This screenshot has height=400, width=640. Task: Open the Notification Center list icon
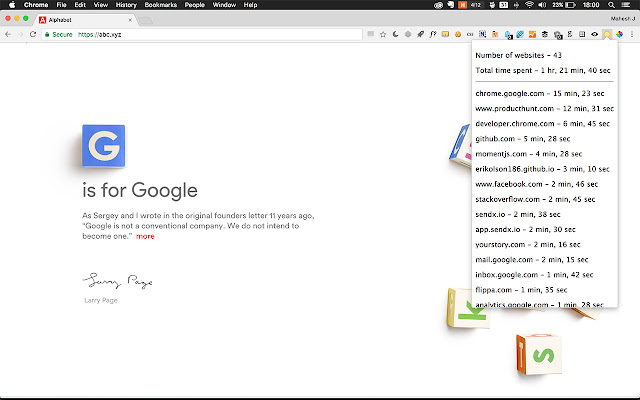pyautogui.click(x=626, y=5)
